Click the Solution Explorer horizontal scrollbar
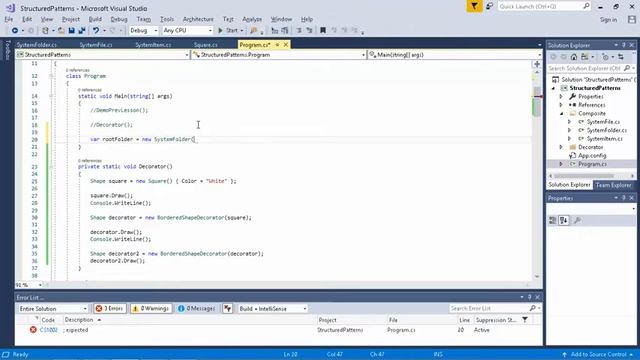The image size is (640, 360). click(x=584, y=176)
